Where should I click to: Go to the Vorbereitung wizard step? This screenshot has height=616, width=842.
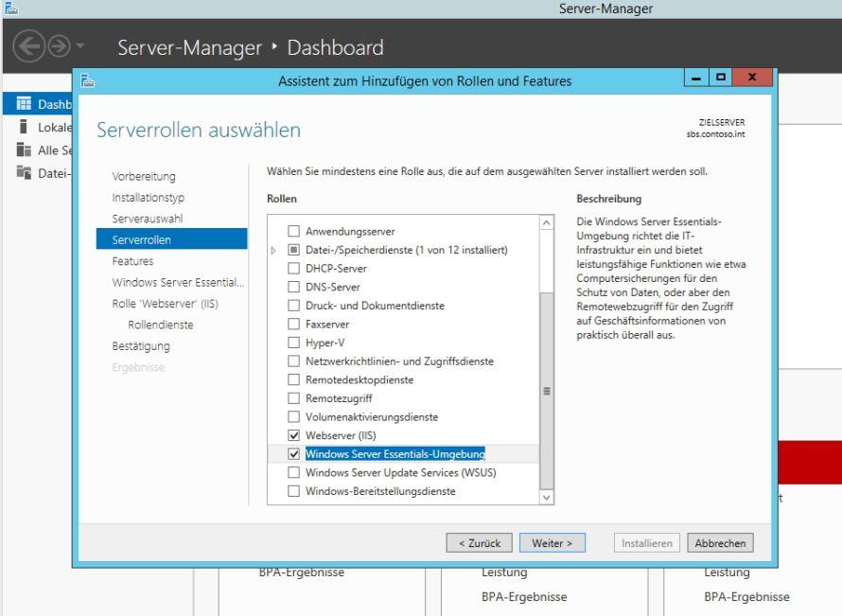pos(144,176)
